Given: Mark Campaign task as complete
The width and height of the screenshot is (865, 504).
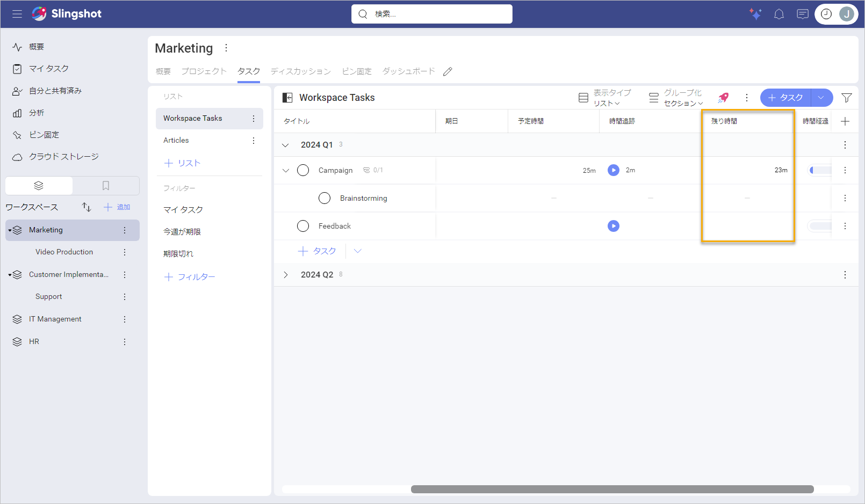Looking at the screenshot, I should pos(303,170).
